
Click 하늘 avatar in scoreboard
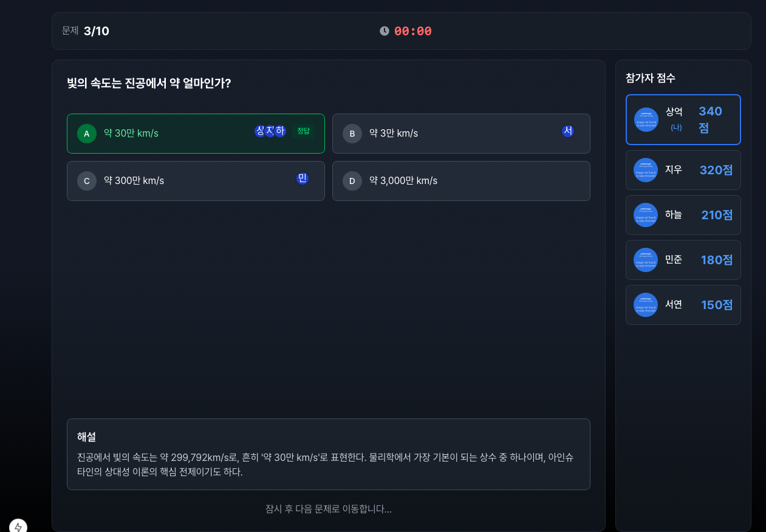point(646,215)
